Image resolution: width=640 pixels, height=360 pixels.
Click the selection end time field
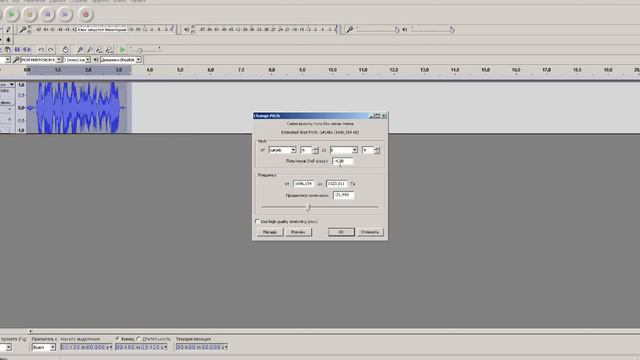pos(141,347)
